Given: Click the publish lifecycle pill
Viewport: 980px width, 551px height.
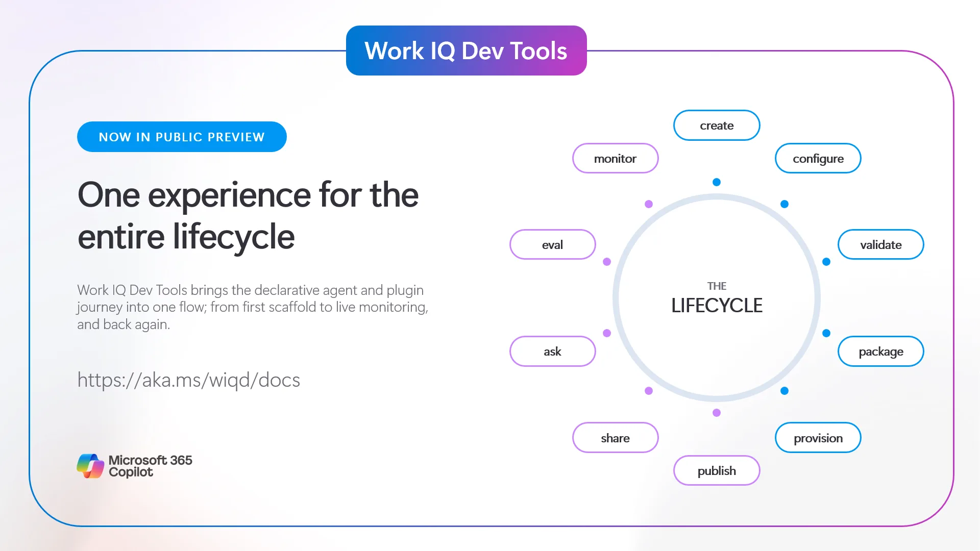Looking at the screenshot, I should [717, 470].
